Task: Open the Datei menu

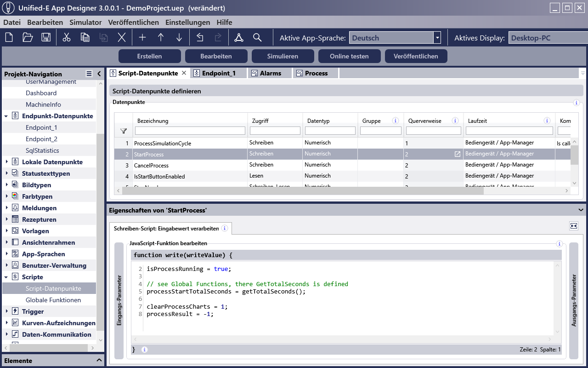Action: pos(12,22)
